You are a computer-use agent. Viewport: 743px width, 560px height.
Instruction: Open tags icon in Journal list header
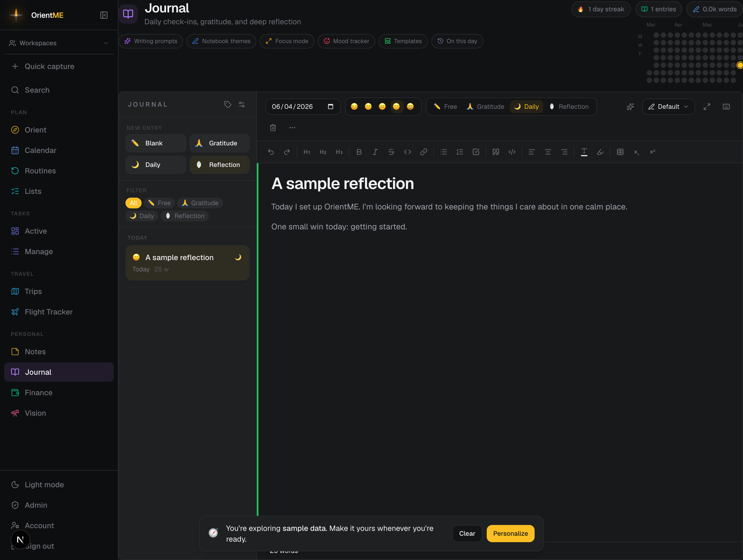tap(228, 104)
